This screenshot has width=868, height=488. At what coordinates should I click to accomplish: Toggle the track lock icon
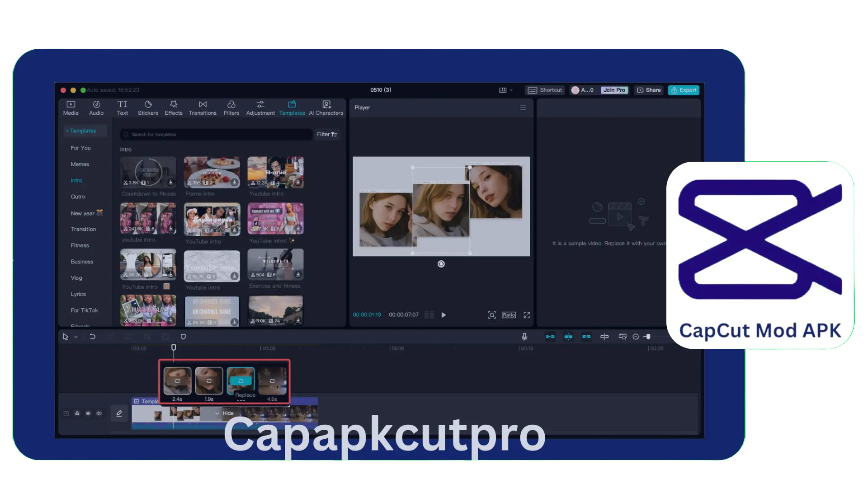[77, 413]
